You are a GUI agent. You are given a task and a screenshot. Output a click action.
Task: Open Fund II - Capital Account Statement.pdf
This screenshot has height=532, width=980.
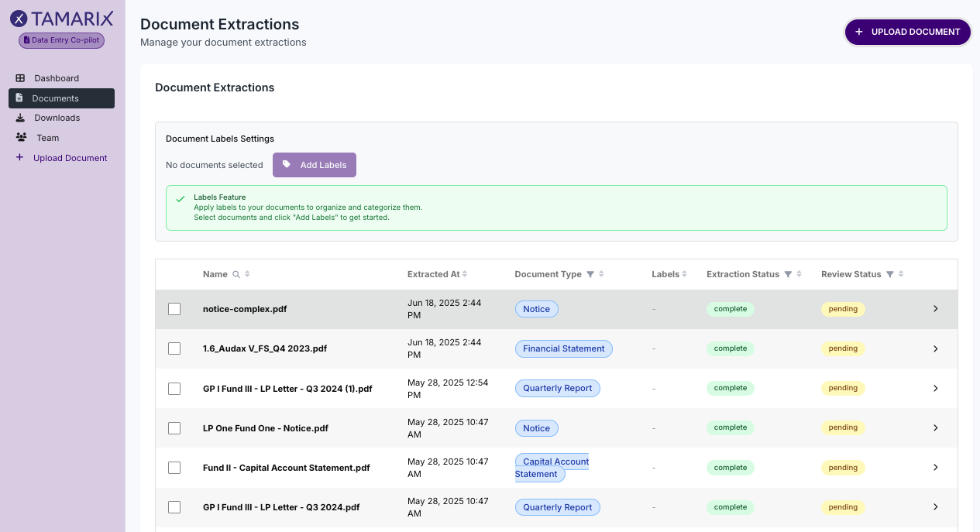(287, 468)
